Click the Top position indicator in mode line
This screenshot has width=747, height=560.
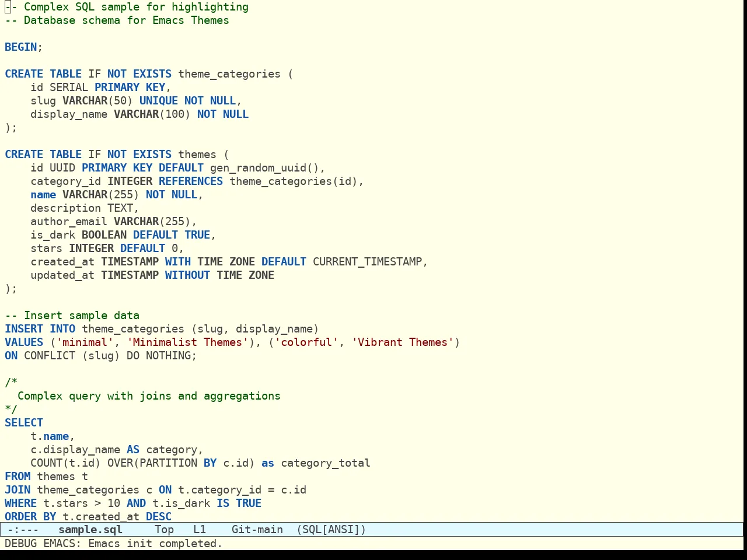164,530
